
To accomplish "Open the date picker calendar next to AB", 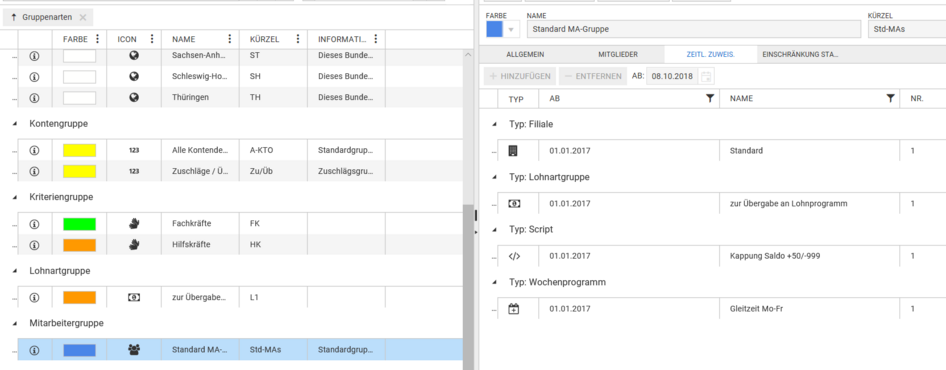I will click(x=706, y=76).
